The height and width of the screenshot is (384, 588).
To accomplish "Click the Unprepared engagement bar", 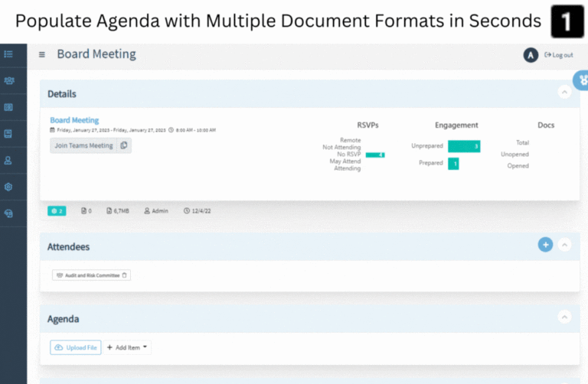I will pos(464,146).
